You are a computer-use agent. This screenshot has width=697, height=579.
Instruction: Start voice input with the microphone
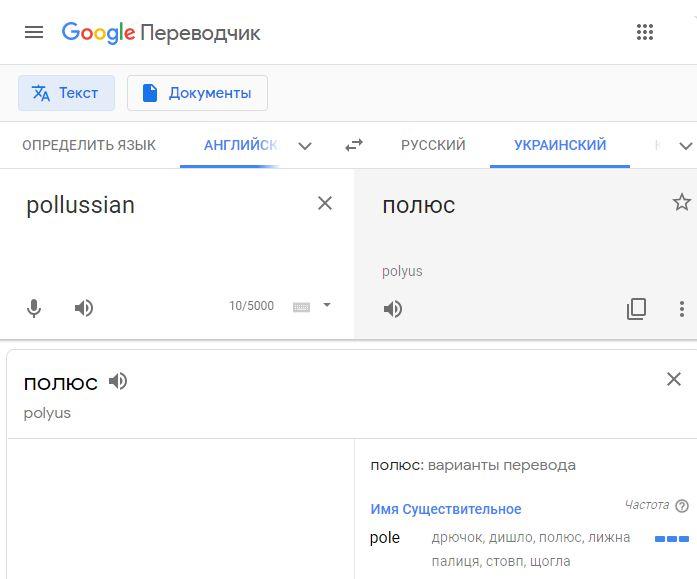coord(34,308)
